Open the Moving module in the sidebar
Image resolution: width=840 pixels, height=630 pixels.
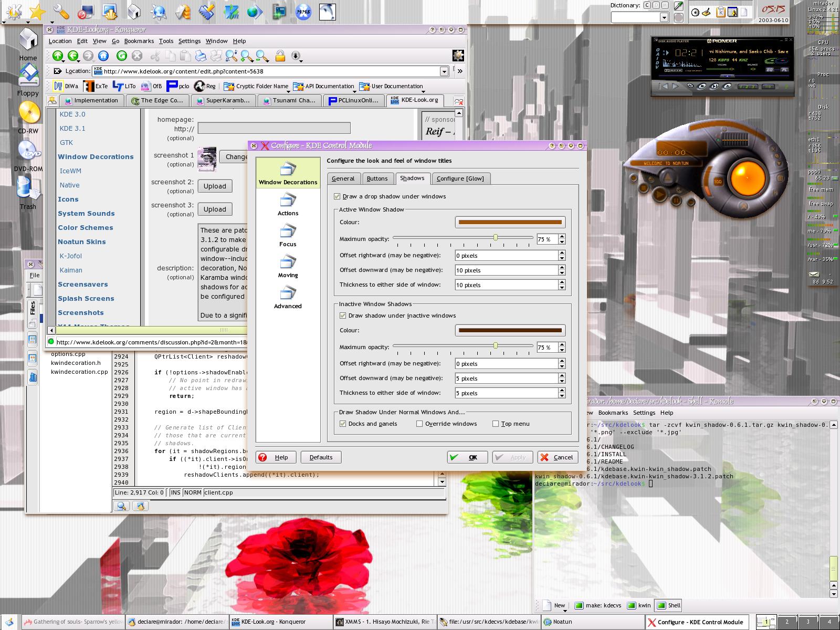click(x=288, y=266)
